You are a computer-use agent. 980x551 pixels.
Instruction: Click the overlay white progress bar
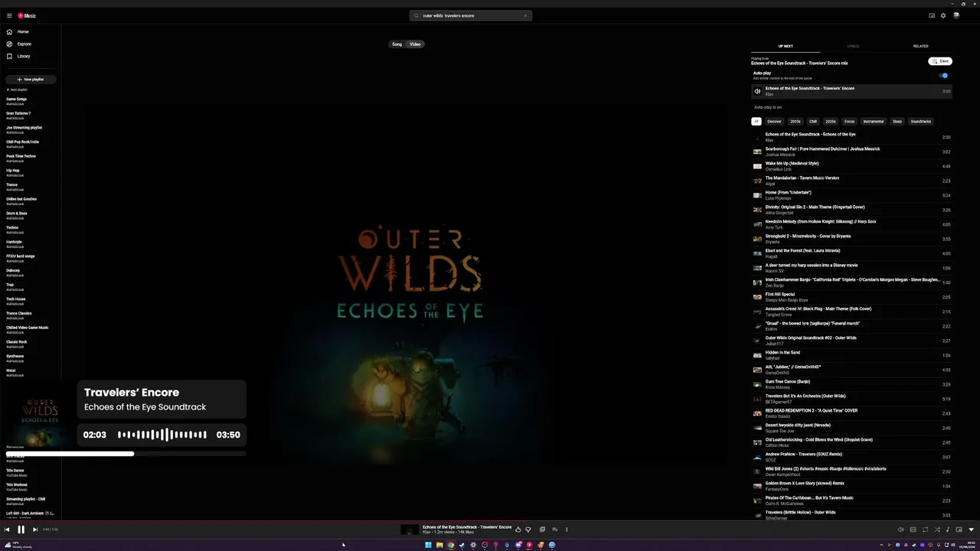tap(126, 454)
